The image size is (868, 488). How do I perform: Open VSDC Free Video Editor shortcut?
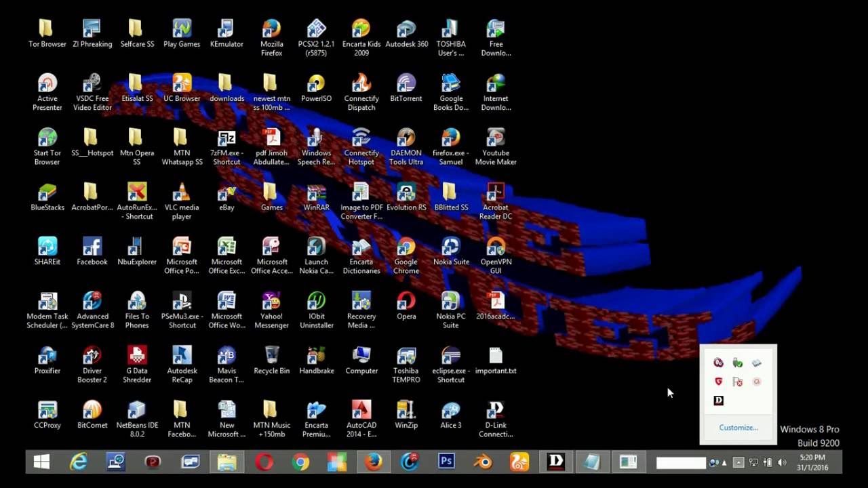[x=92, y=92]
